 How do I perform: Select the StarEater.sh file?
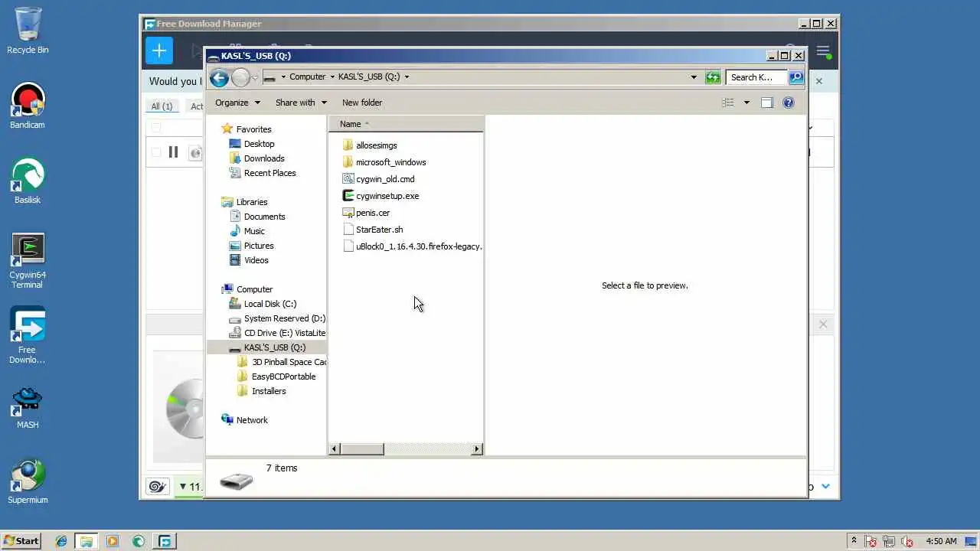tap(379, 230)
